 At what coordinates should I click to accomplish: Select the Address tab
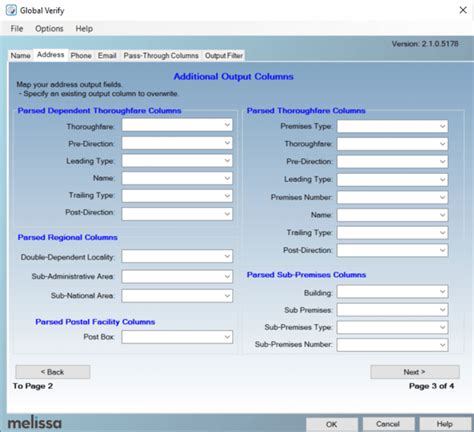[x=50, y=54]
